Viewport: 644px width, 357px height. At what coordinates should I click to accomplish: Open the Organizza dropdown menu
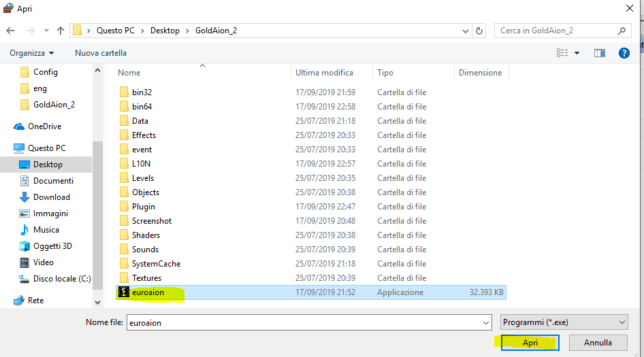click(x=31, y=53)
